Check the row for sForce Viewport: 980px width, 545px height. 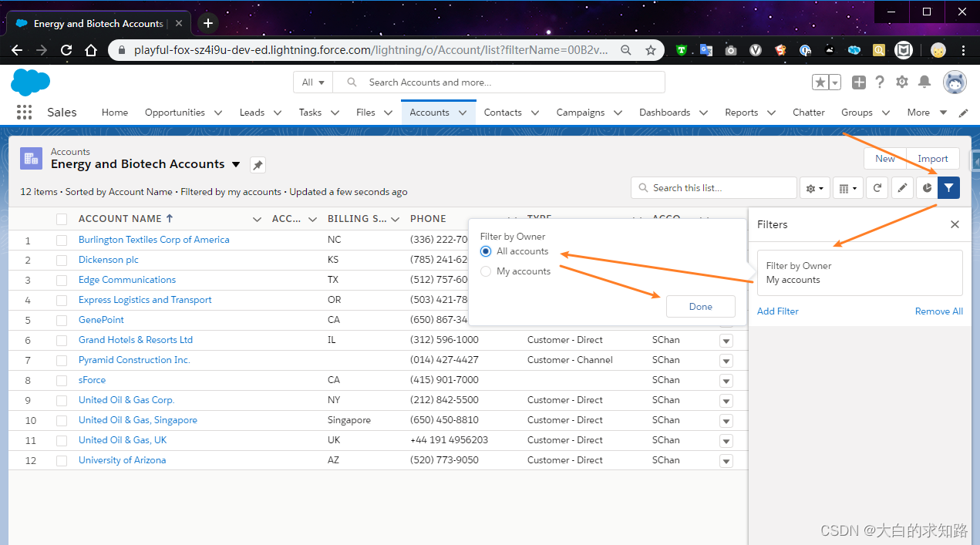(x=62, y=380)
